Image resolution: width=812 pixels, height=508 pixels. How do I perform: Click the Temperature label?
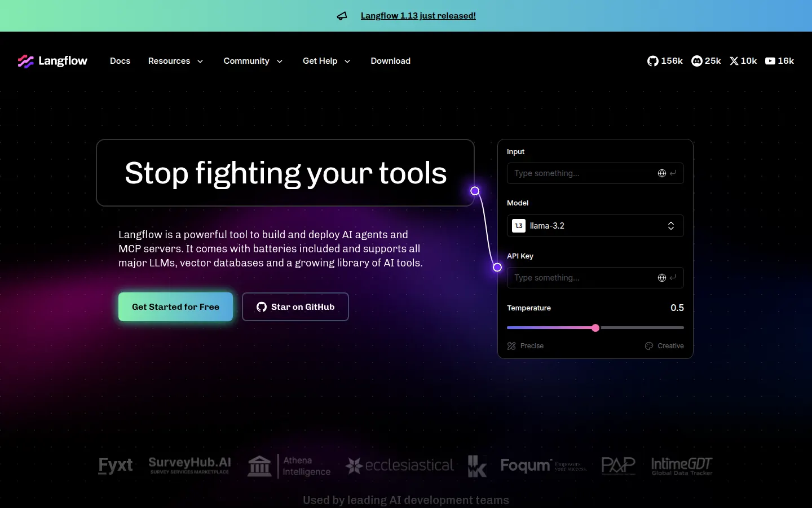(529, 308)
